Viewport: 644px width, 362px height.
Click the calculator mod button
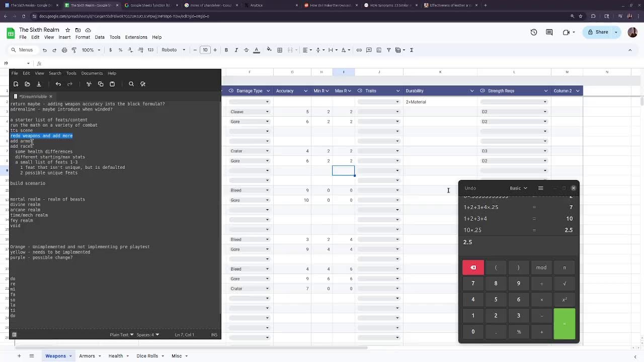541,267
